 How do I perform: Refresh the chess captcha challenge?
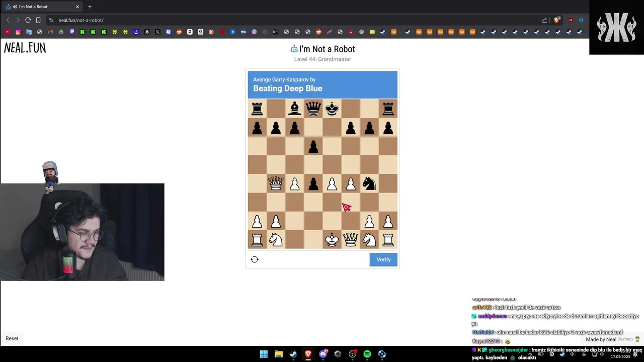(255, 259)
